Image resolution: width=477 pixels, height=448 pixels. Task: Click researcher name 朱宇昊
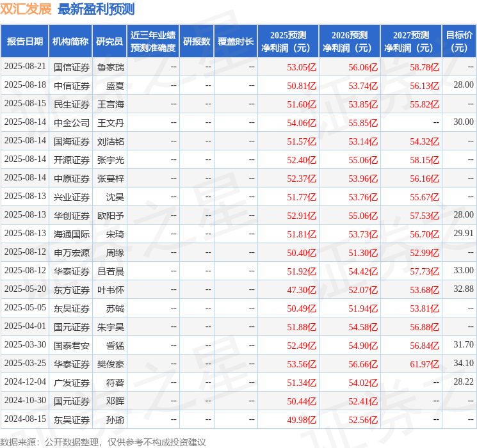[111, 327]
